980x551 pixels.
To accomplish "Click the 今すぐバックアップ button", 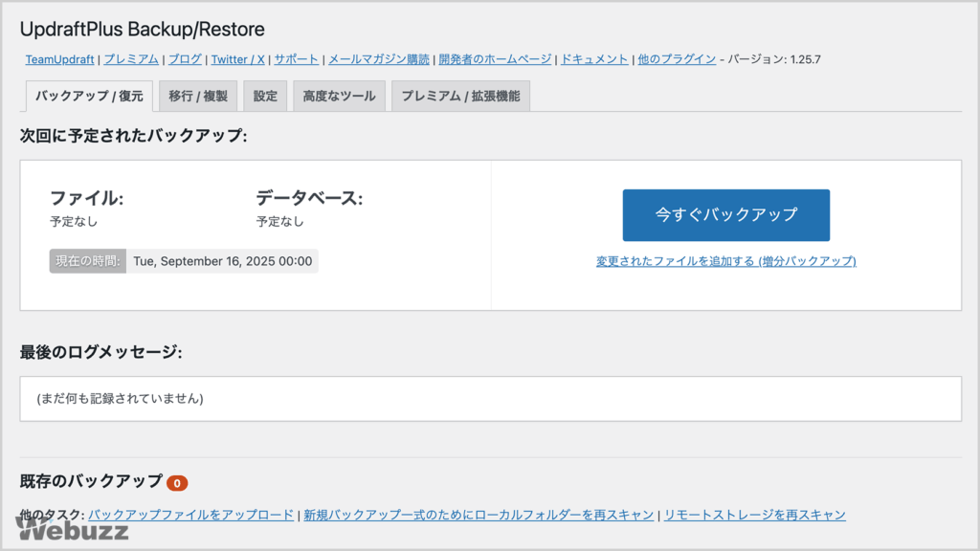I will click(x=726, y=215).
